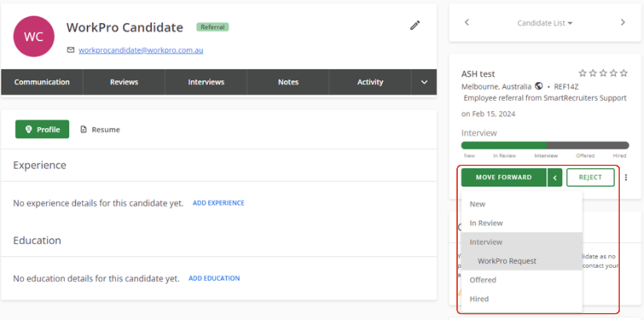Expand more tabs chevron in dark bar

(x=424, y=82)
